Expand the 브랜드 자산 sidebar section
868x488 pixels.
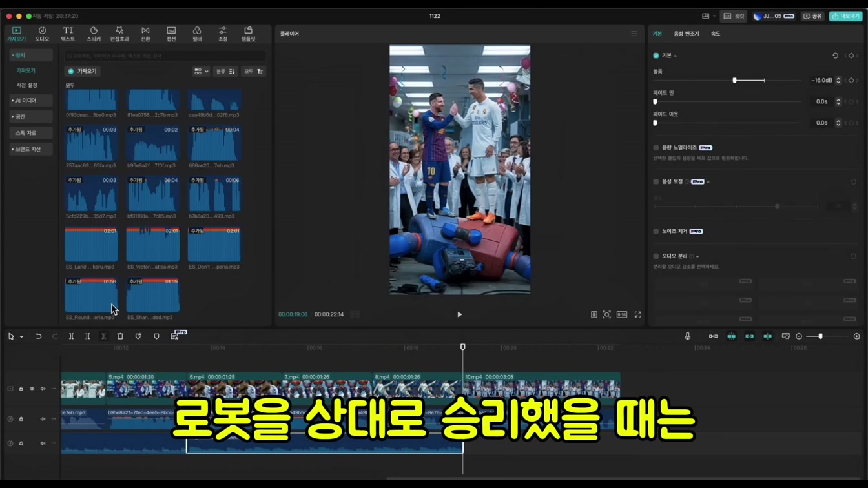point(30,149)
